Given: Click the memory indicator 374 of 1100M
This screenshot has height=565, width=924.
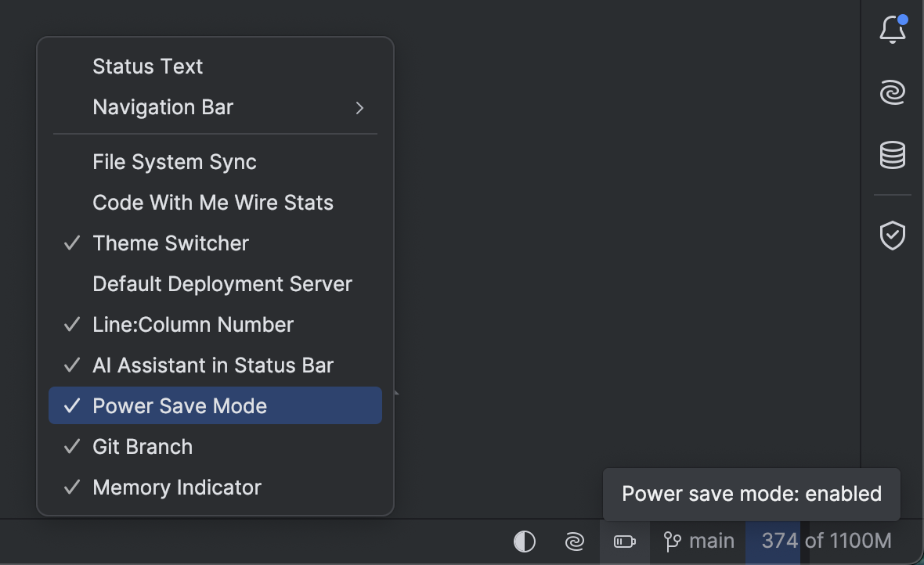Looking at the screenshot, I should [826, 542].
